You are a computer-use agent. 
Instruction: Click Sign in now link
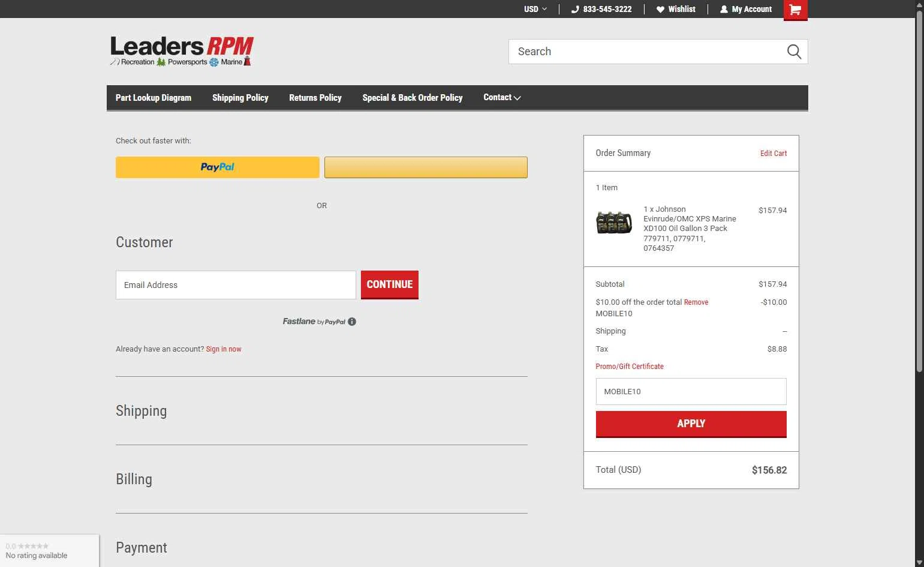click(224, 349)
